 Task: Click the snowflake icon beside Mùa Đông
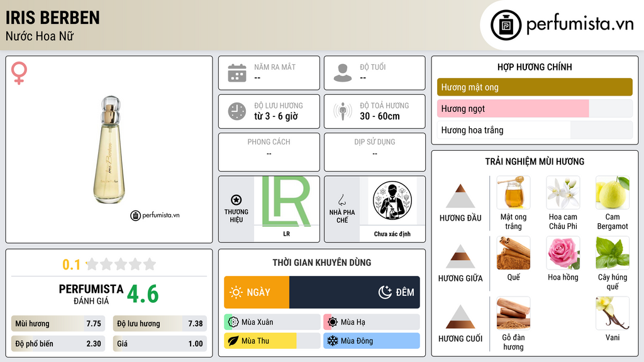[x=333, y=341]
